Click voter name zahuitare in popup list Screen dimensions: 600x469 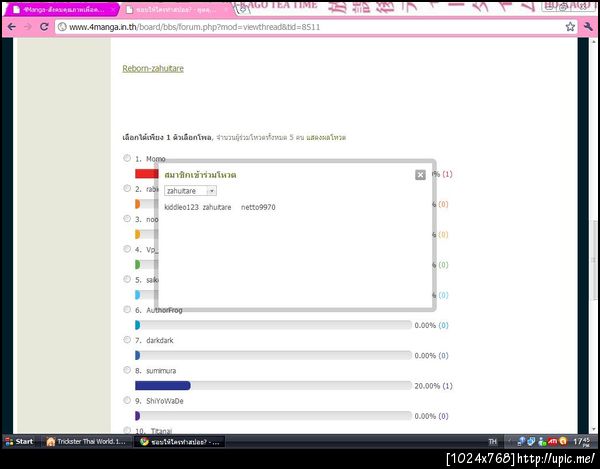point(217,207)
